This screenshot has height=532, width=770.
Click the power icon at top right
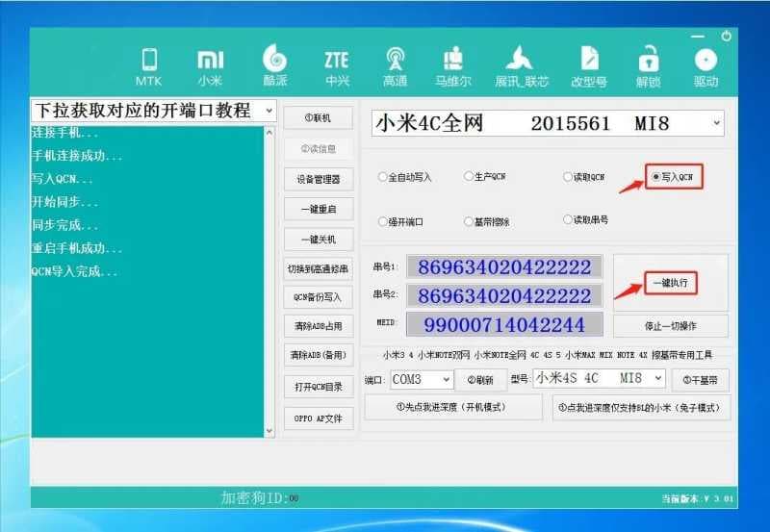tap(727, 36)
